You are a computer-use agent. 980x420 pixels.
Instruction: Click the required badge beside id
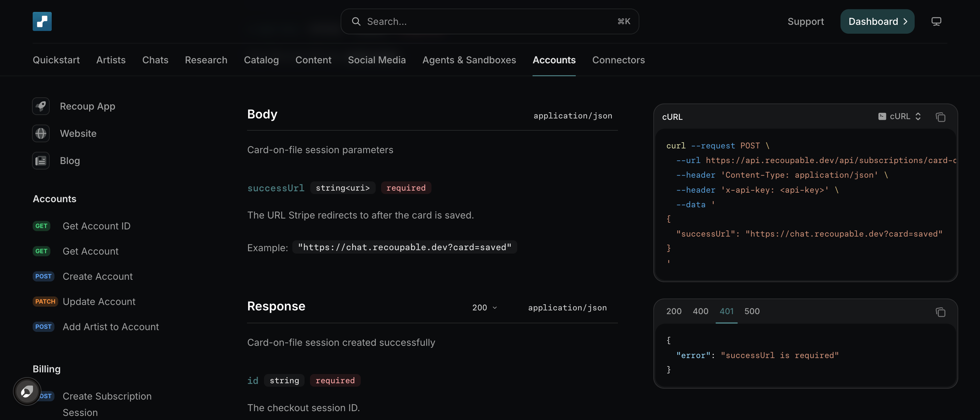335,381
